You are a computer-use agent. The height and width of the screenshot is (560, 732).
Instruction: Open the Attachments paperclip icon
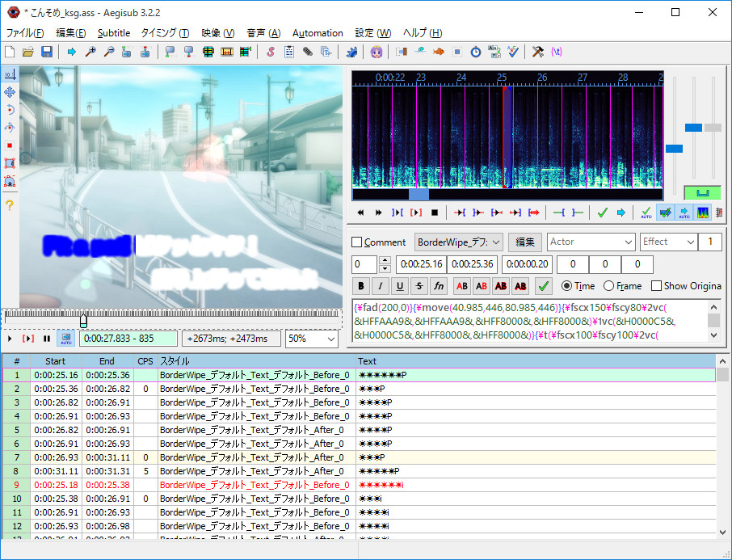308,52
